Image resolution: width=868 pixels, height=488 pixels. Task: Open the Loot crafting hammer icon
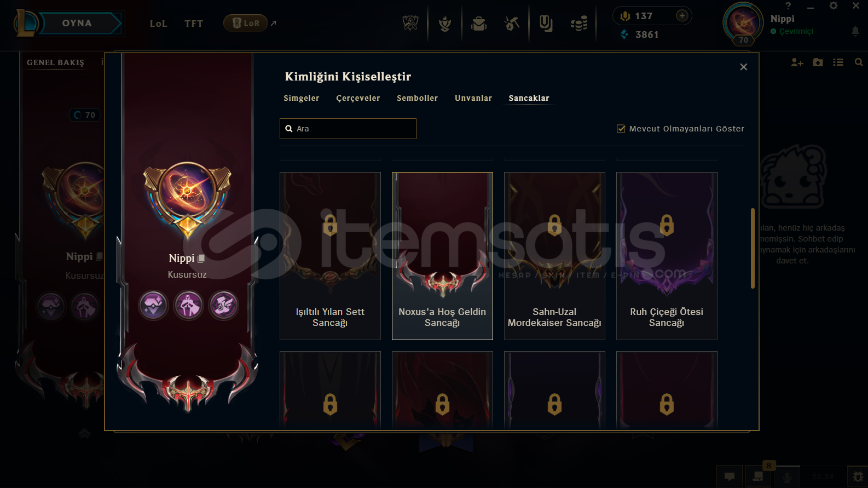[512, 24]
